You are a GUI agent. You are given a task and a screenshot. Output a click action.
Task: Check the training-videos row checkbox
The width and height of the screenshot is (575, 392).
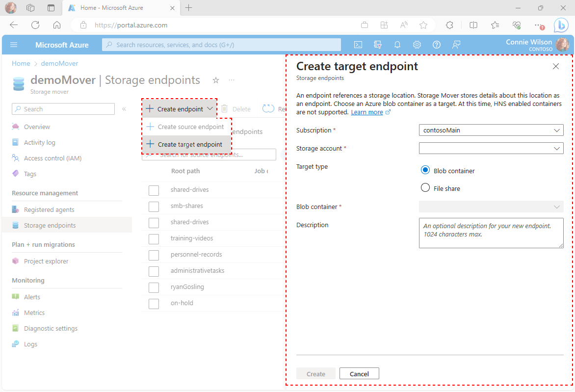[x=154, y=239]
